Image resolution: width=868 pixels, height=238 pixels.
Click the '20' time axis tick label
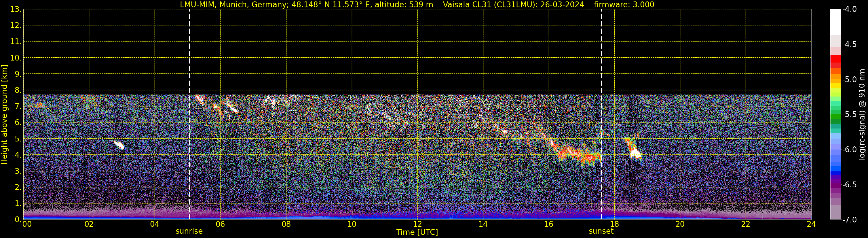coord(680,224)
